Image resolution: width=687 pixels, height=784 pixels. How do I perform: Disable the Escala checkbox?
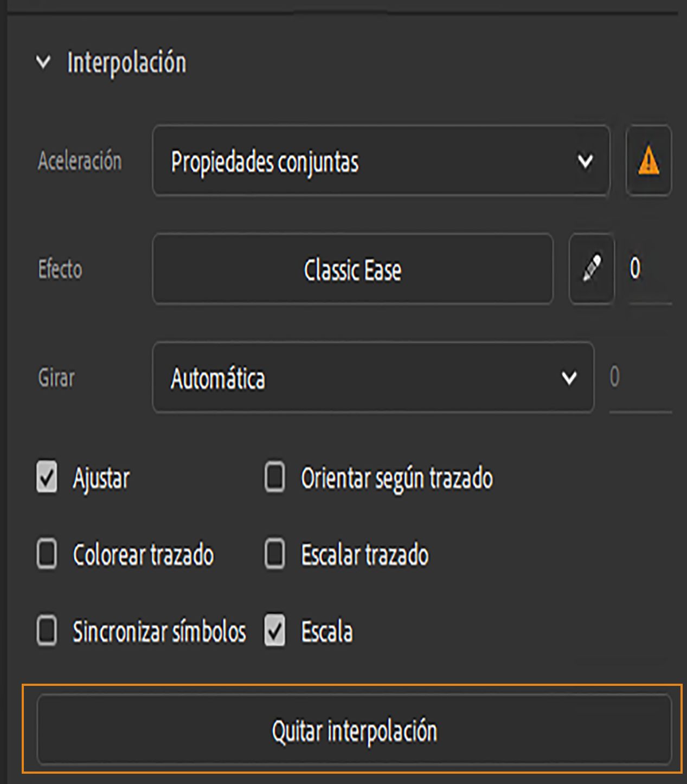(x=274, y=631)
